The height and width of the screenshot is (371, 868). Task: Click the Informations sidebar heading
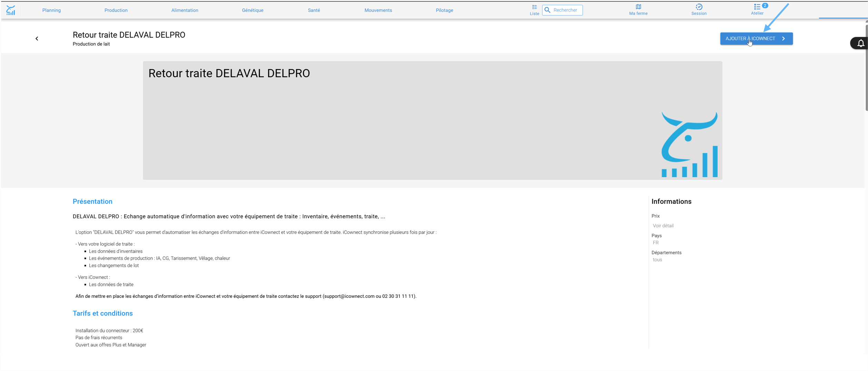point(671,201)
